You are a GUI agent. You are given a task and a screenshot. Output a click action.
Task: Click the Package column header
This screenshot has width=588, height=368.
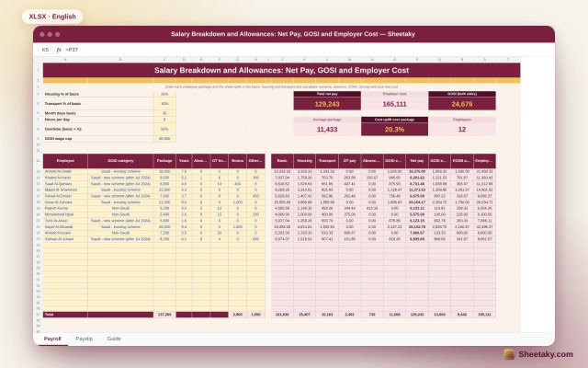[x=164, y=161]
